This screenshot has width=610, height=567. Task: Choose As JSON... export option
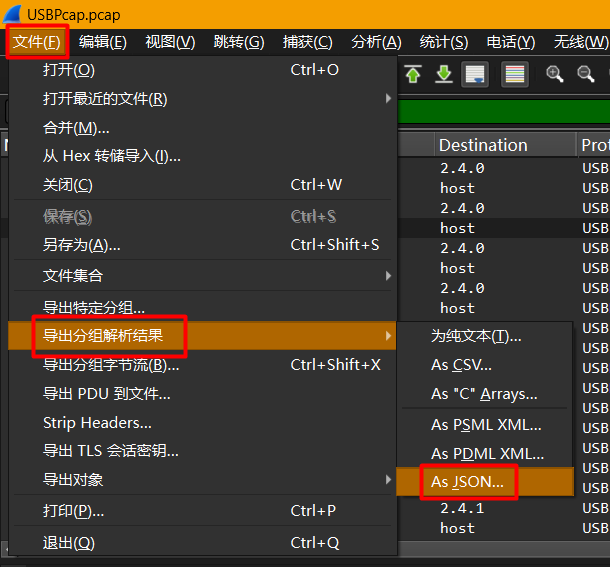coord(468,482)
